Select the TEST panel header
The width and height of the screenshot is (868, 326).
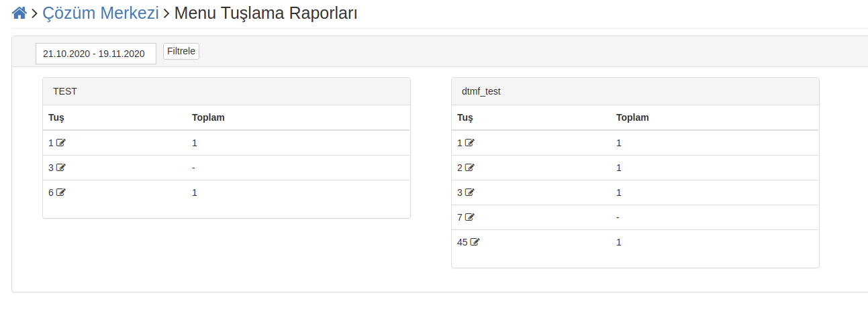pyautogui.click(x=226, y=91)
